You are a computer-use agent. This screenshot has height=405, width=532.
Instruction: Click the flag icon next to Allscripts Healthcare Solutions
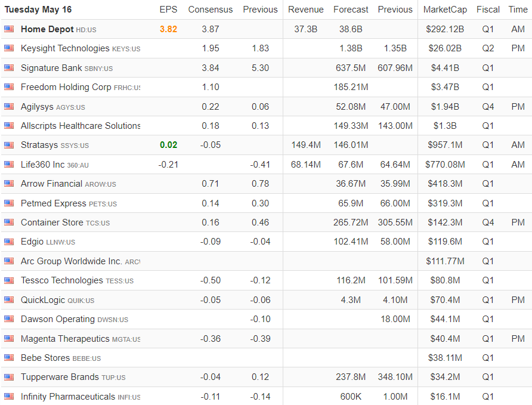(x=9, y=126)
